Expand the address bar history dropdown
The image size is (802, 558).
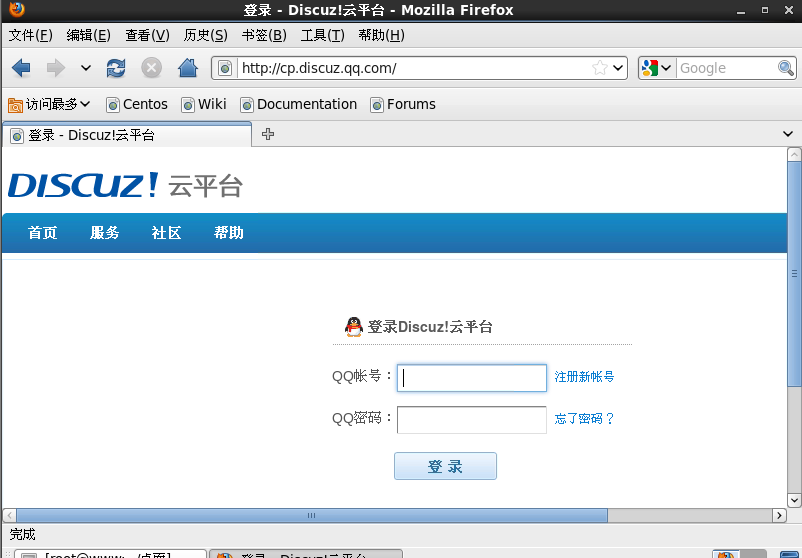click(x=618, y=68)
